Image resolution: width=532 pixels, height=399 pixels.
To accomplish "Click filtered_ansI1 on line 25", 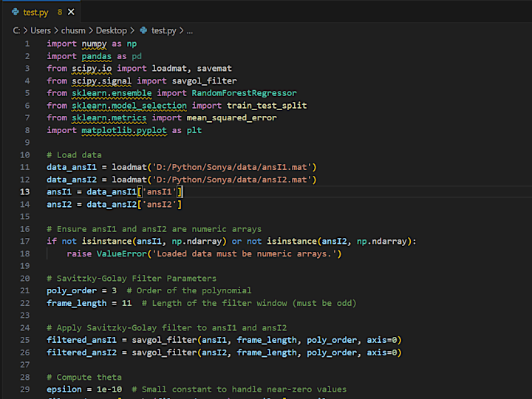I will (x=81, y=341).
